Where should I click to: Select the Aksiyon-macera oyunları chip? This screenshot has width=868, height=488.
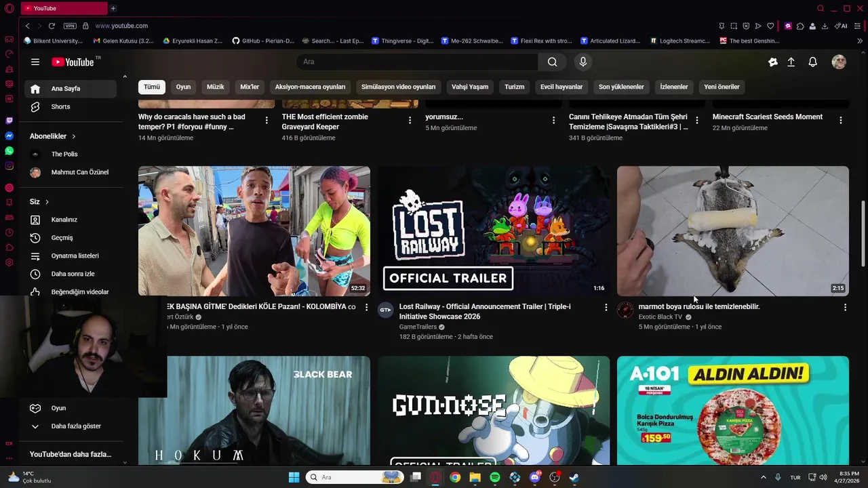click(x=310, y=87)
